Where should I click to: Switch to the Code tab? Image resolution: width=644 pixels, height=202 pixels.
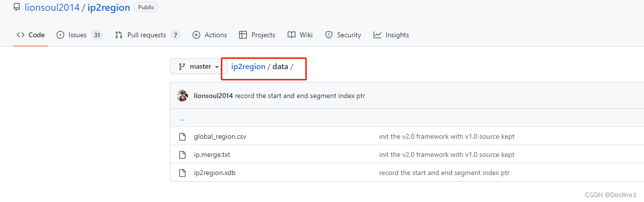pos(30,35)
